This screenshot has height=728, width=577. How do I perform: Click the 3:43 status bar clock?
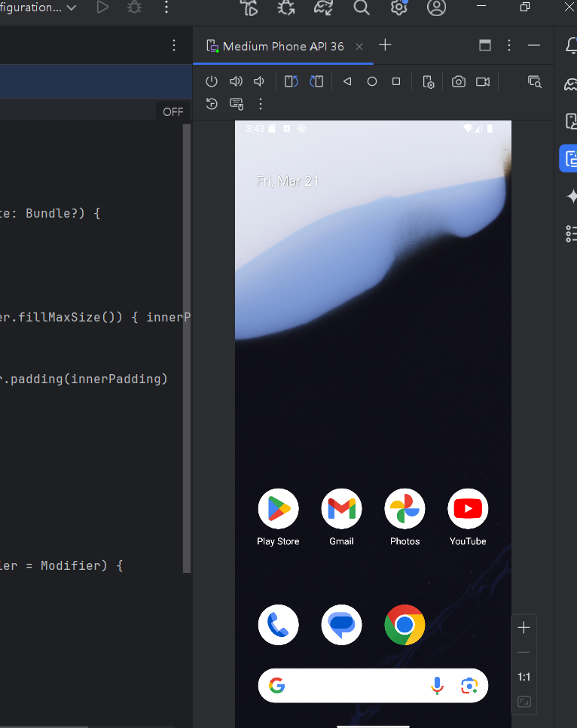pyautogui.click(x=255, y=129)
